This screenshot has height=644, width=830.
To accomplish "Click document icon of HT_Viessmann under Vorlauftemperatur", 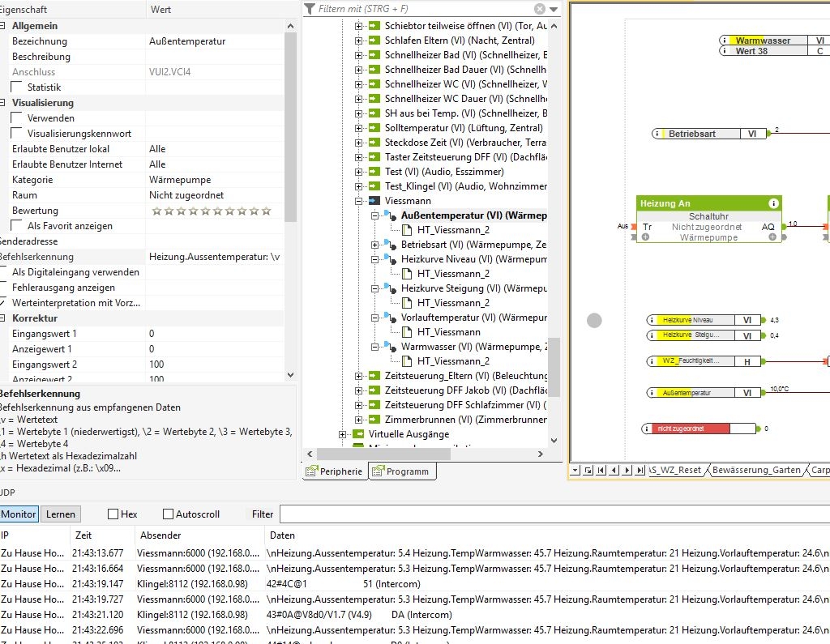I will 407,332.
